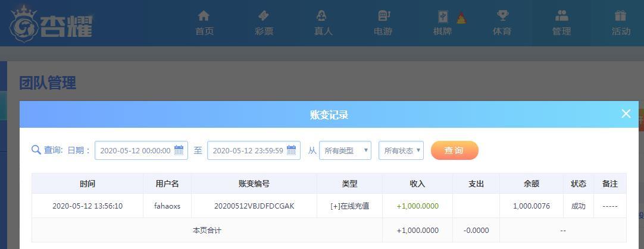This screenshot has height=249, width=644.
Task: Select the 首页 menu label
Action: click(204, 31)
